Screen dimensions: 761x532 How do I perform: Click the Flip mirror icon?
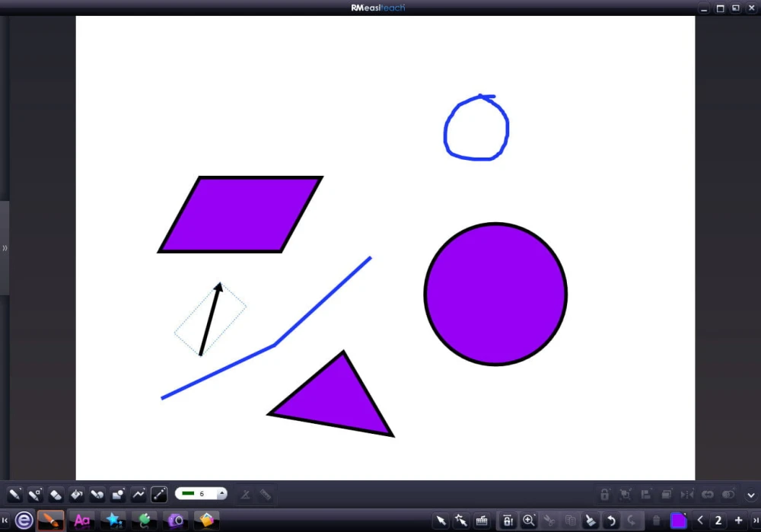pyautogui.click(x=686, y=494)
